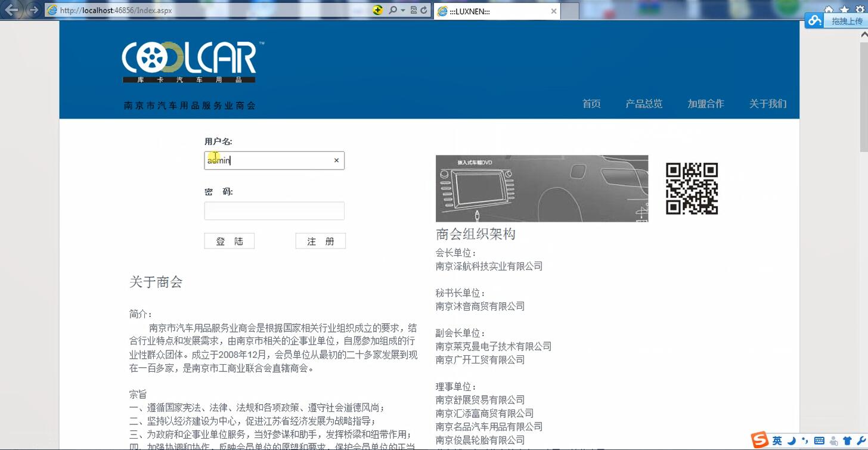868x450 pixels.
Task: Select the :::LUXNEN::: browser tab
Action: click(x=497, y=11)
